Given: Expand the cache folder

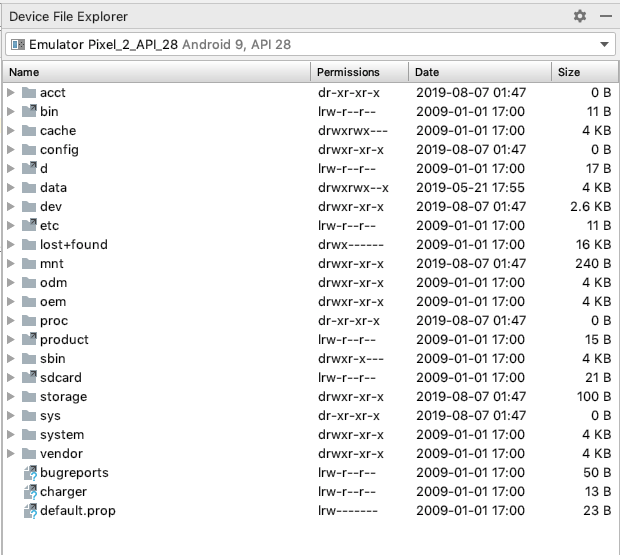Looking at the screenshot, I should [11, 130].
